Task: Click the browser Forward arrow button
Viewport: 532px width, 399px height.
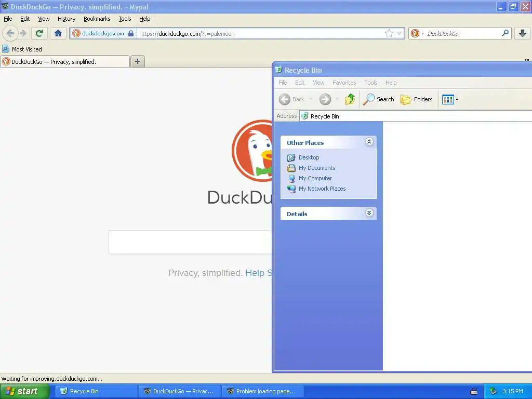Action: click(x=23, y=33)
